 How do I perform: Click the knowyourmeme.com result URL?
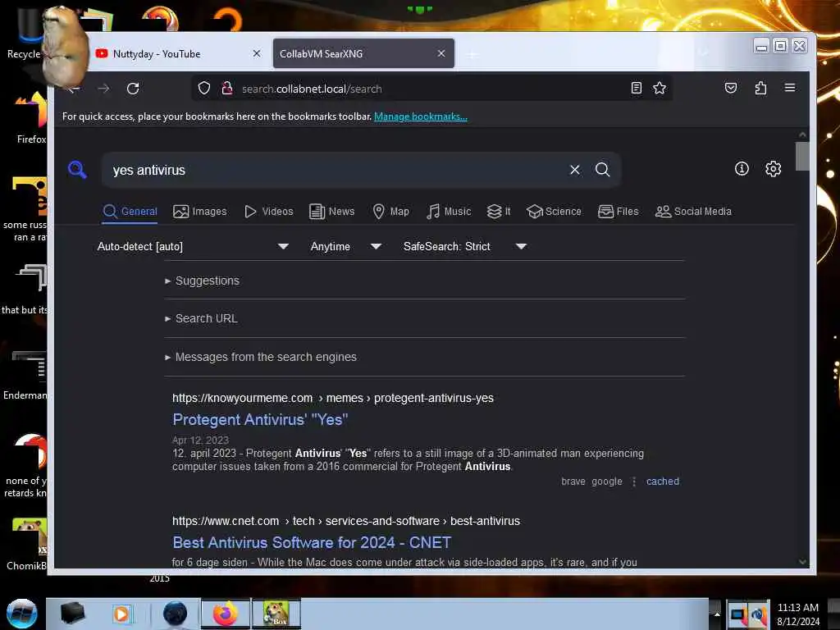pos(333,398)
